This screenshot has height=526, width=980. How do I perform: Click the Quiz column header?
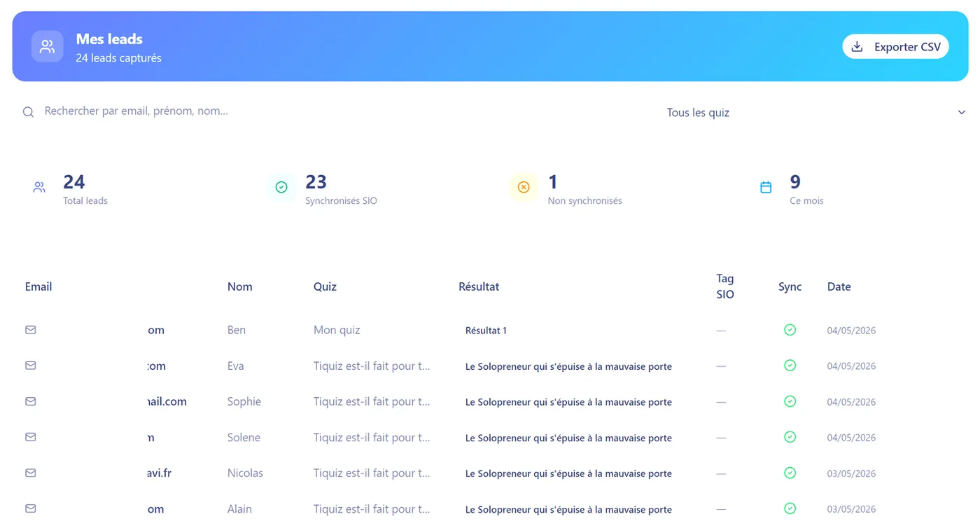point(325,286)
